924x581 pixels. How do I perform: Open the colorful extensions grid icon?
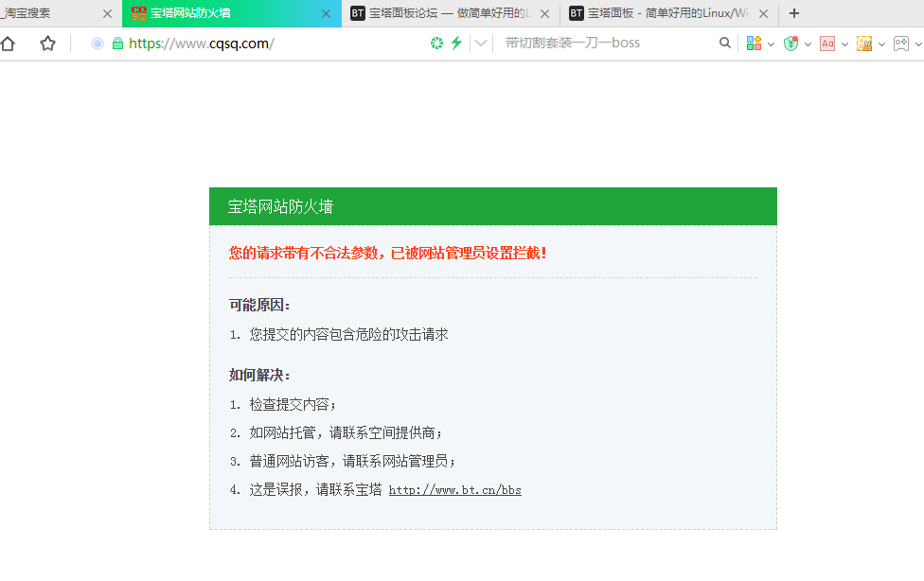point(754,43)
